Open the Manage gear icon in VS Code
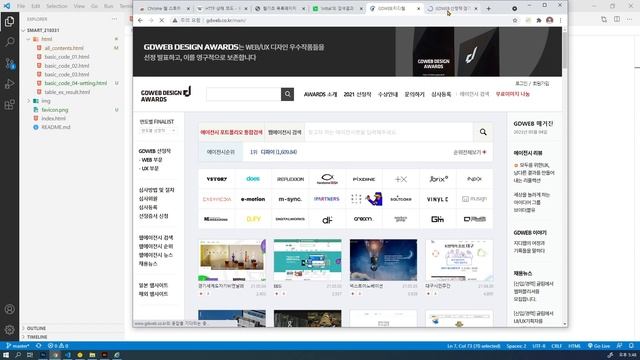The image size is (640, 360). click(9, 330)
